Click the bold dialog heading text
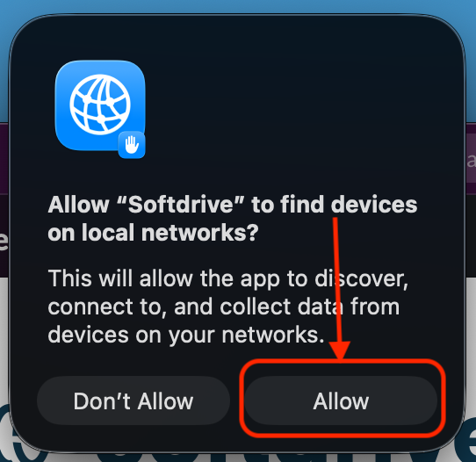Viewport: 476px width, 462px height. coord(232,219)
